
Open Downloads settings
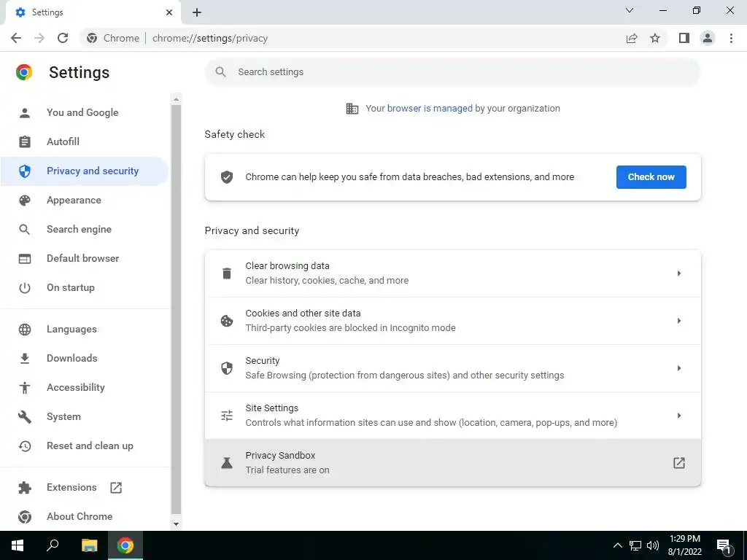[85, 359]
